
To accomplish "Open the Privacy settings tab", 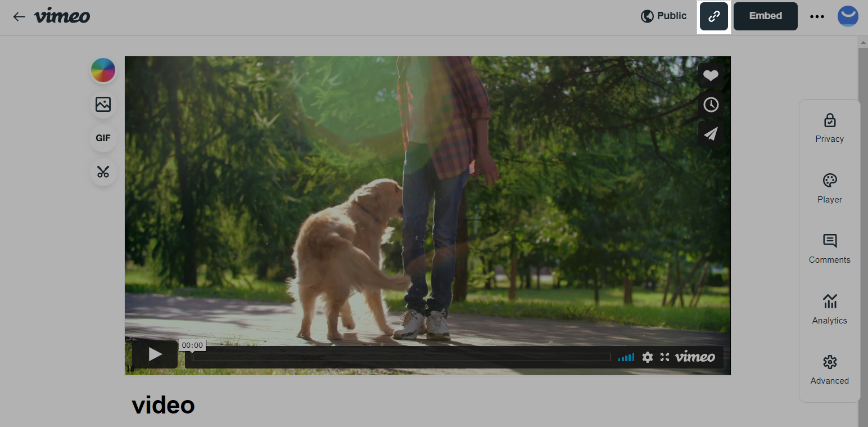I will [x=829, y=128].
